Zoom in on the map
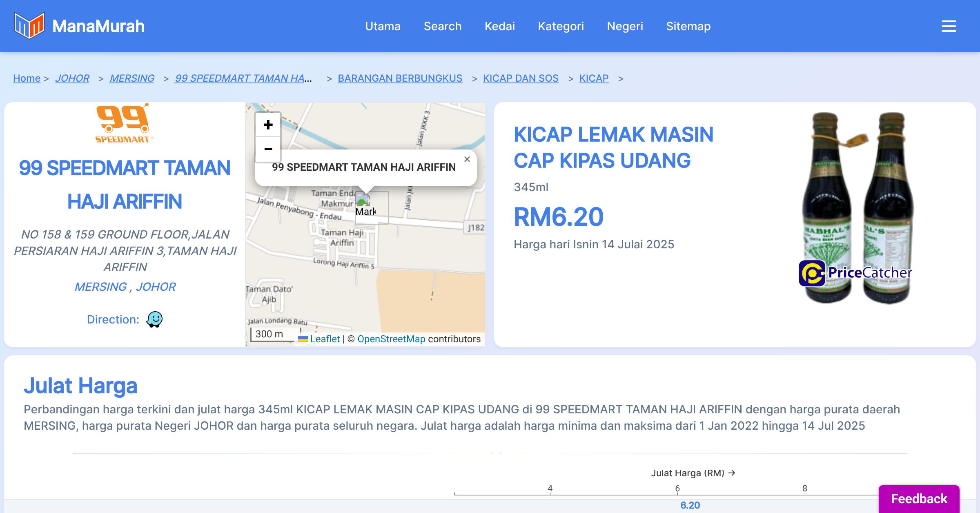The image size is (980, 513). click(x=268, y=125)
